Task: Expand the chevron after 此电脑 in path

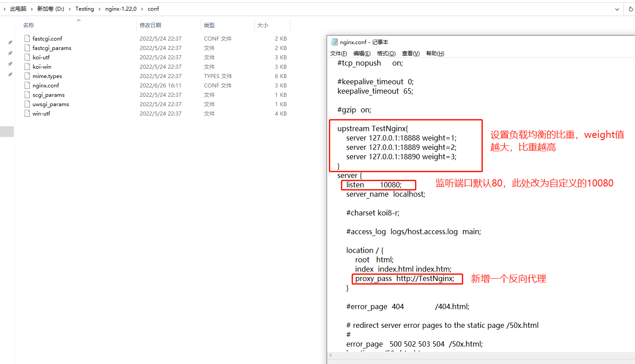Action: pos(32,9)
